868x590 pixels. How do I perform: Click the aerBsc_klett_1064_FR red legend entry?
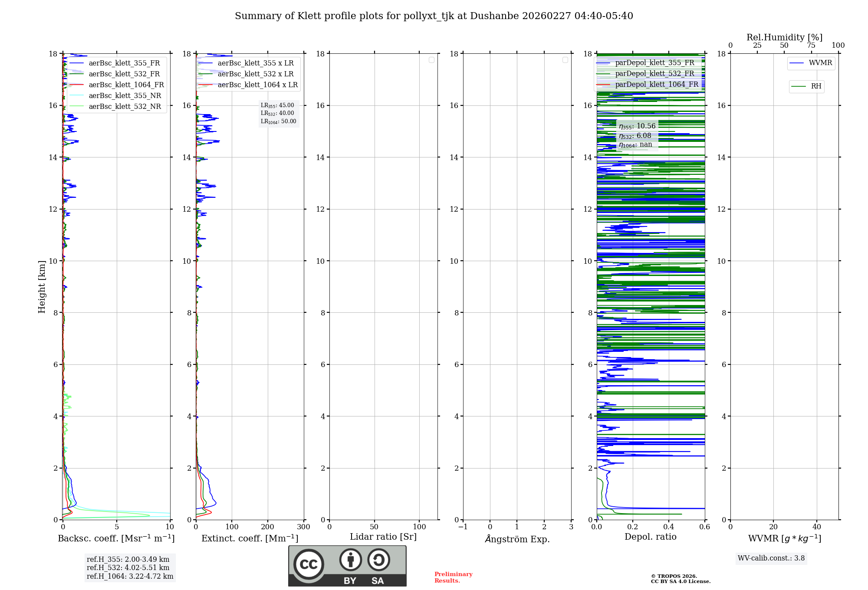click(126, 85)
